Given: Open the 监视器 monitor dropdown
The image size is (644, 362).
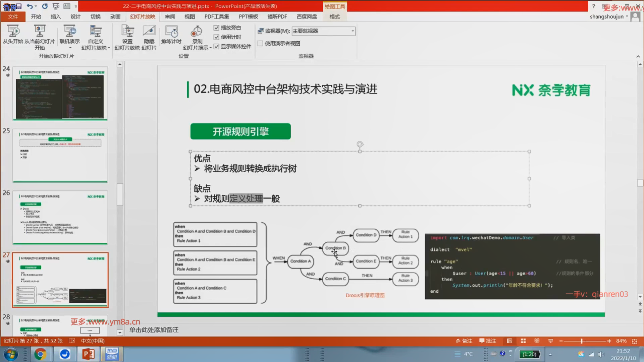Looking at the screenshot, I should pos(353,31).
